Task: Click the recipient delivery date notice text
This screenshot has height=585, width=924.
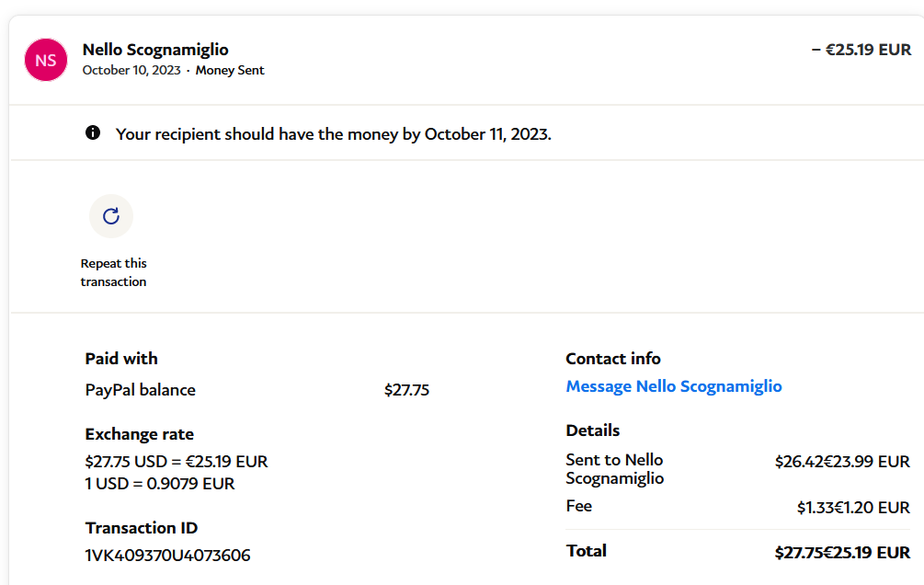Action: tap(333, 134)
